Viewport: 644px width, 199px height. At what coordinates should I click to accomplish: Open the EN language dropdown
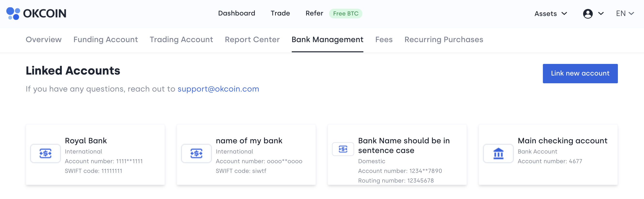624,14
